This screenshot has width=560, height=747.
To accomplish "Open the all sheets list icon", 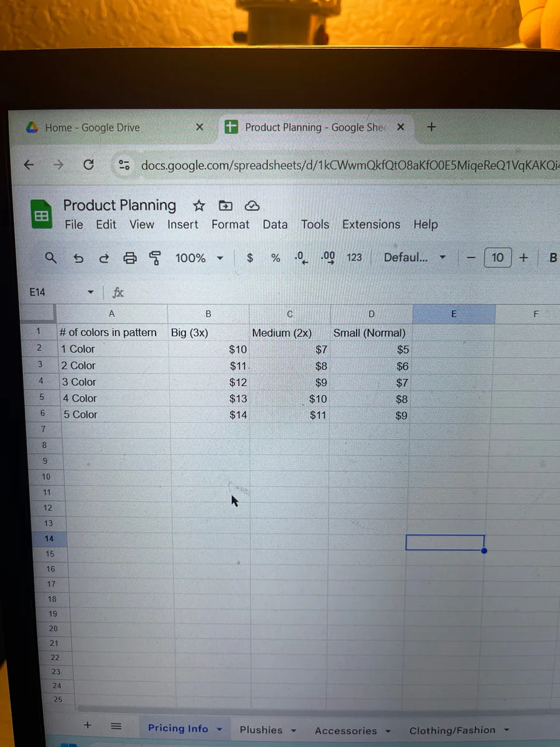I will tap(116, 726).
